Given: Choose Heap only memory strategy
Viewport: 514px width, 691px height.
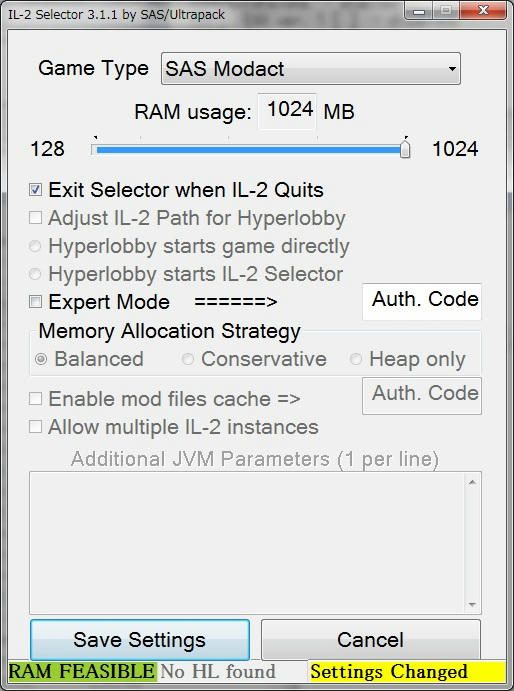Looking at the screenshot, I should (356, 359).
